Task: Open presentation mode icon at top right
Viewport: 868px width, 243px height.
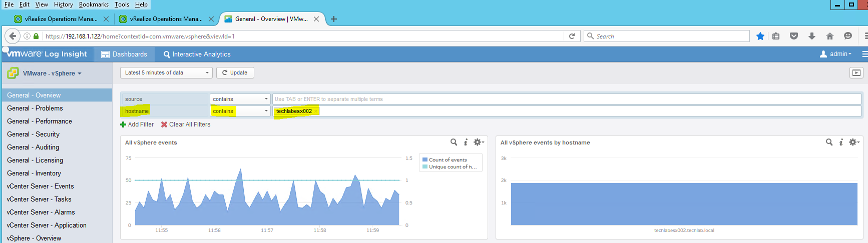Action: click(x=856, y=73)
